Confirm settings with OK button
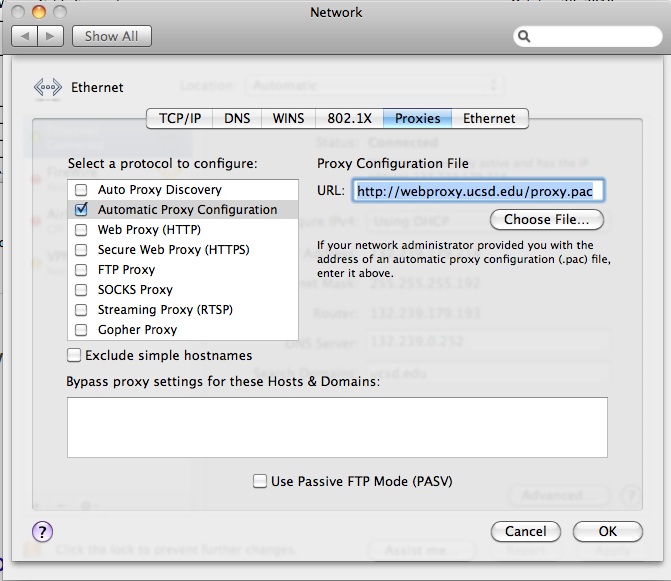Image resolution: width=671 pixels, height=581 pixels. click(608, 531)
